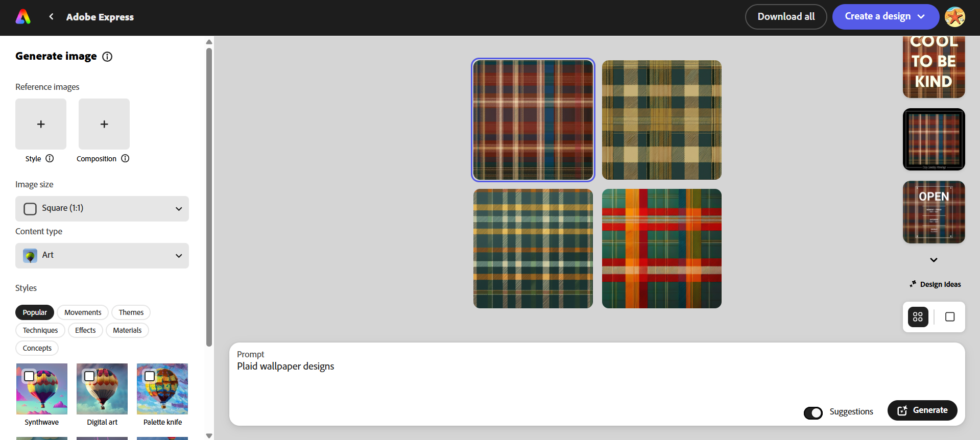This screenshot has width=980, height=440.
Task: Select the Materials styles tab
Action: (x=127, y=330)
